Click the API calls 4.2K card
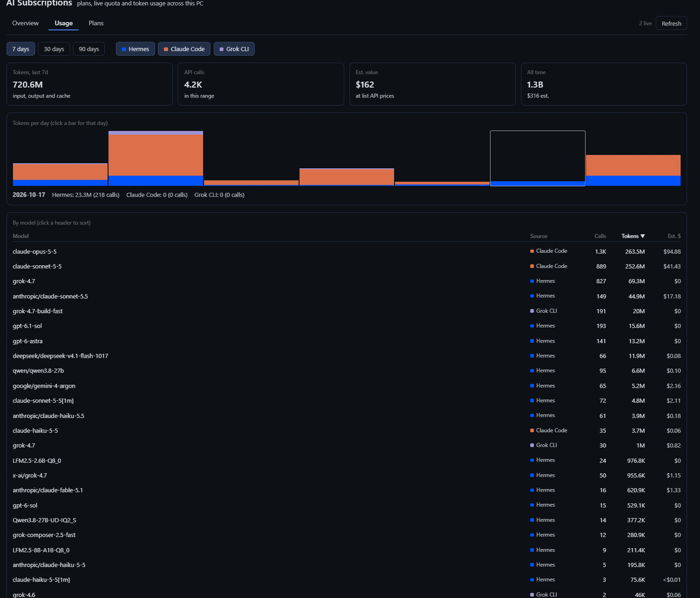This screenshot has width=700, height=598. click(x=261, y=84)
